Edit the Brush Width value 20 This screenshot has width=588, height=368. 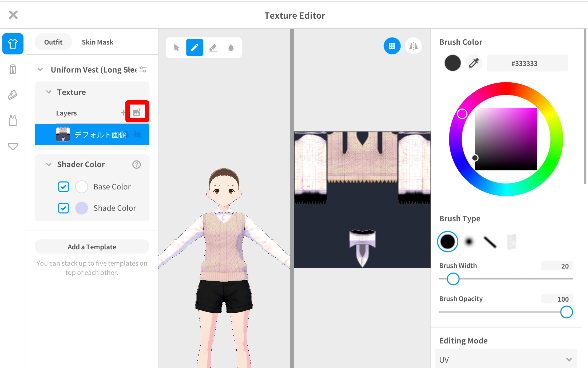coord(557,266)
